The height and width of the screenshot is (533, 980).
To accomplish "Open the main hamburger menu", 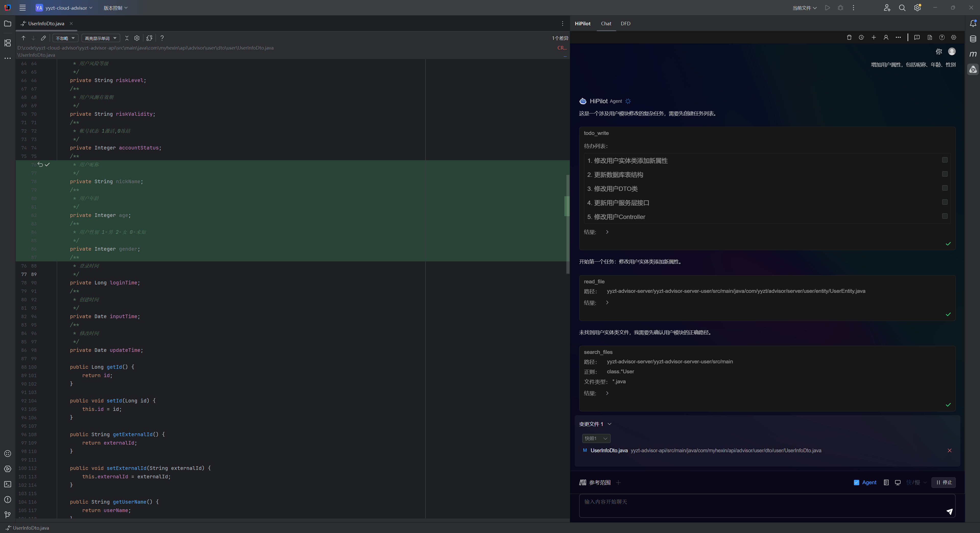I will (x=22, y=8).
